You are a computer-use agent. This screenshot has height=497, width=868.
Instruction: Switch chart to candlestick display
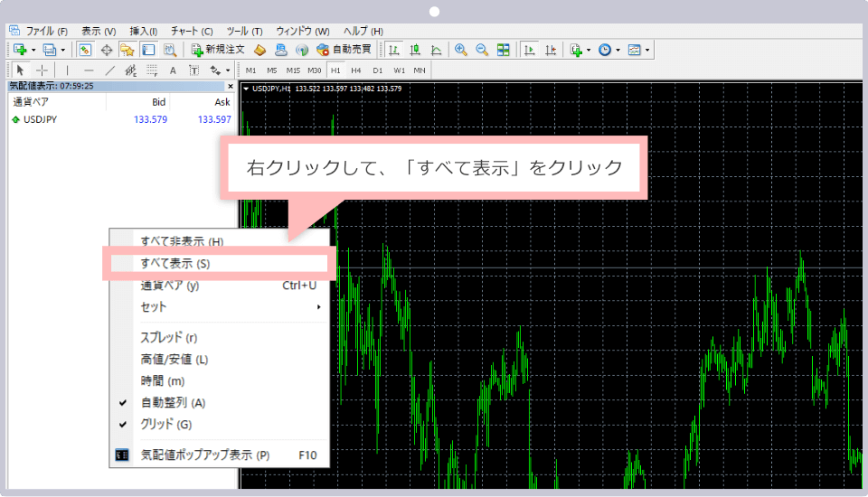415,50
